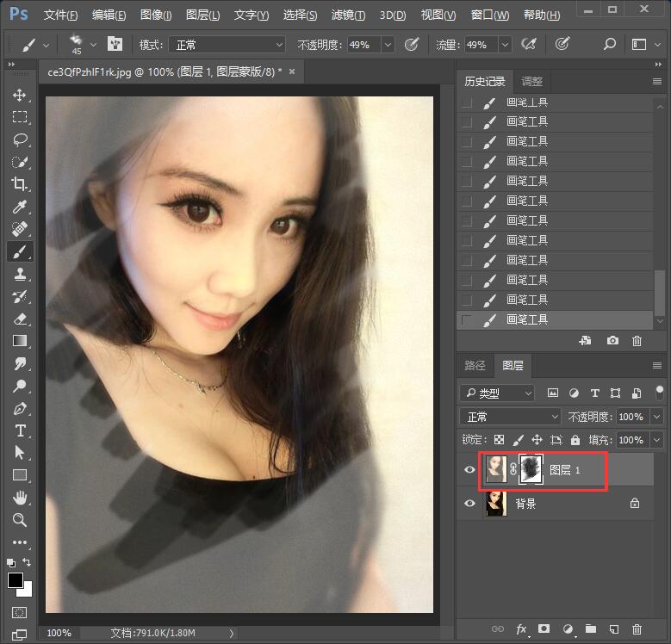Lock transparent pixels

point(499,440)
